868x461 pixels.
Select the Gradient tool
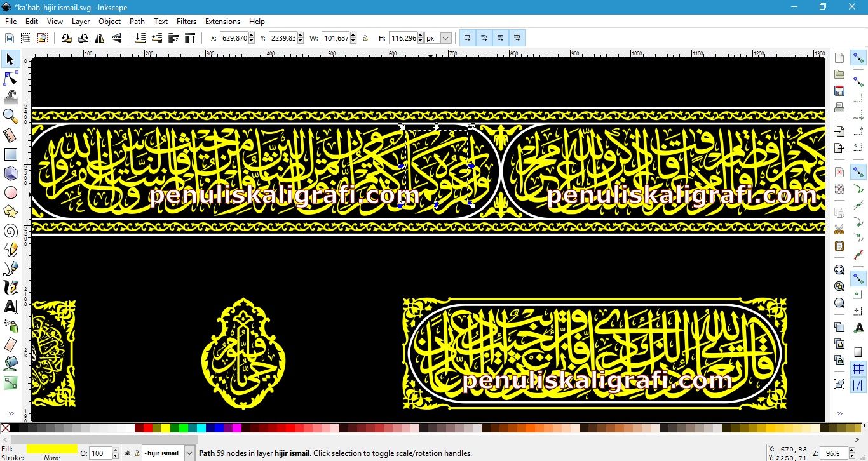click(10, 383)
